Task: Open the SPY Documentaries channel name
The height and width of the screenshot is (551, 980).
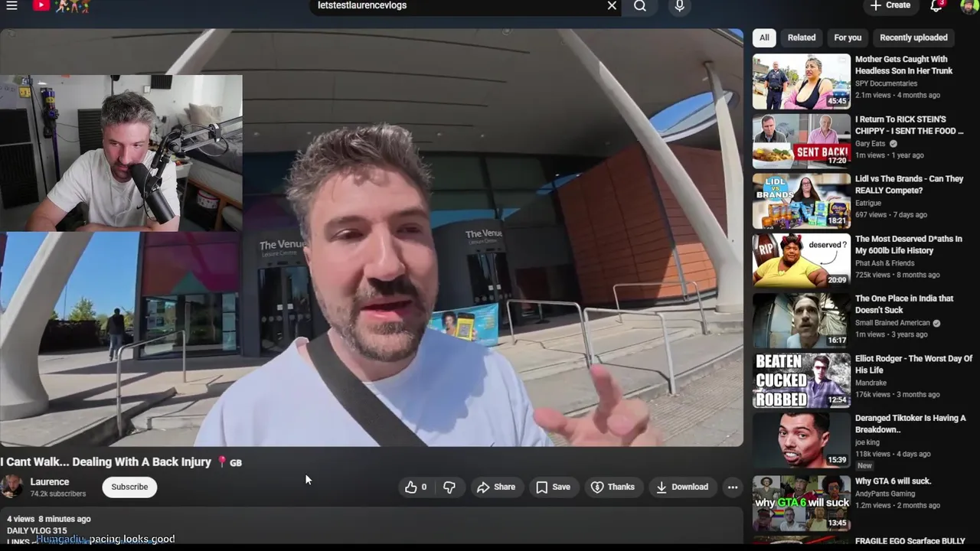Action: (886, 83)
